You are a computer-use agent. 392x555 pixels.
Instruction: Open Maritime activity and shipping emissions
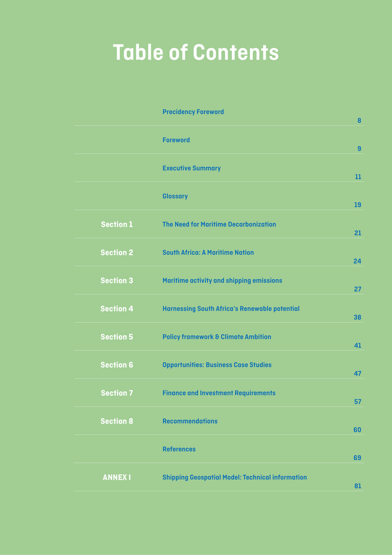coord(222,280)
